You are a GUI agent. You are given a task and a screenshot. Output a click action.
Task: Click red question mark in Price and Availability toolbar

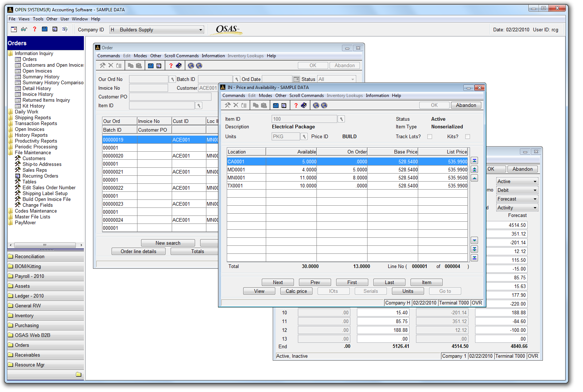[296, 105]
